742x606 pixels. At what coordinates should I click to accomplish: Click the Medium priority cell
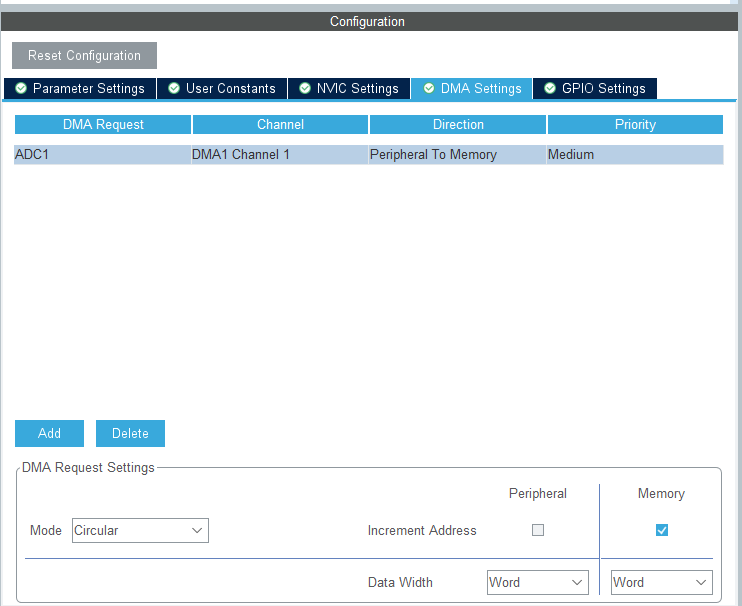(x=635, y=155)
